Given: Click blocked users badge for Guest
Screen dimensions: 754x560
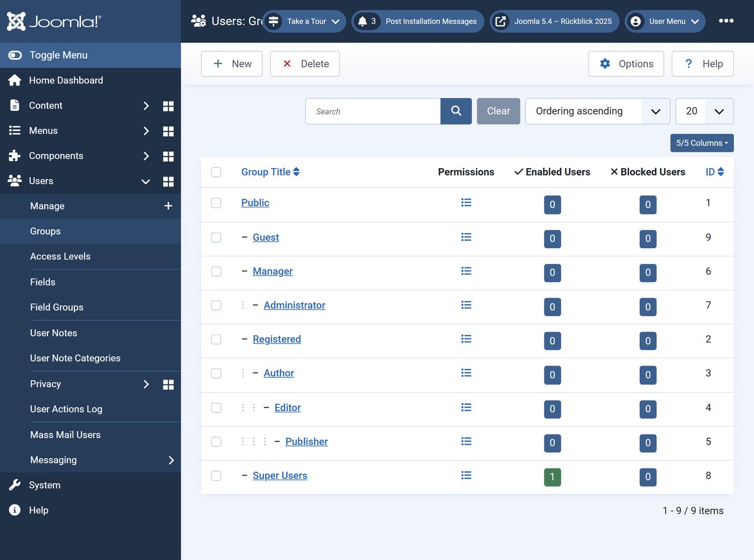Looking at the screenshot, I should (648, 239).
